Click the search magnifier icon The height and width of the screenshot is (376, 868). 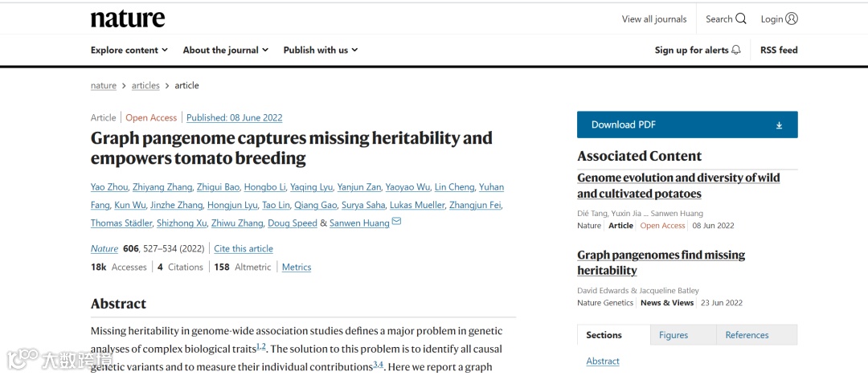[x=741, y=19]
